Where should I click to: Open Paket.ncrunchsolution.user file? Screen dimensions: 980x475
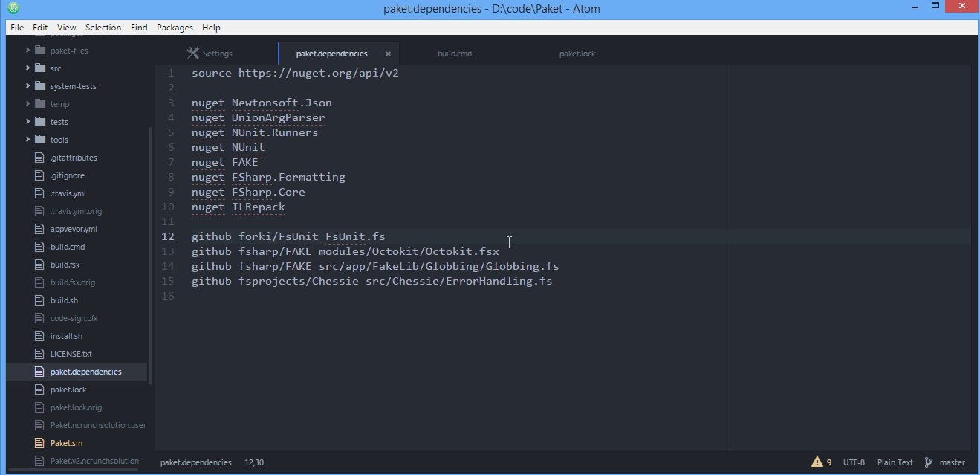click(98, 425)
